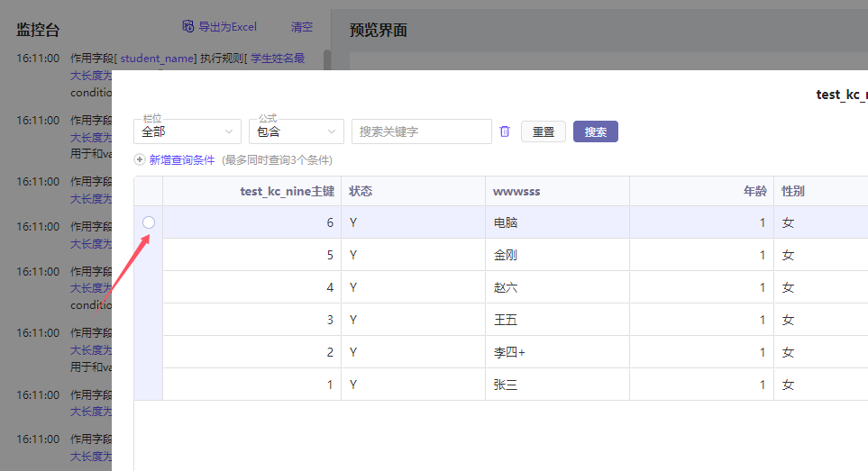Click the 搜索 button
Viewport: 868px width, 471px height.
point(596,131)
